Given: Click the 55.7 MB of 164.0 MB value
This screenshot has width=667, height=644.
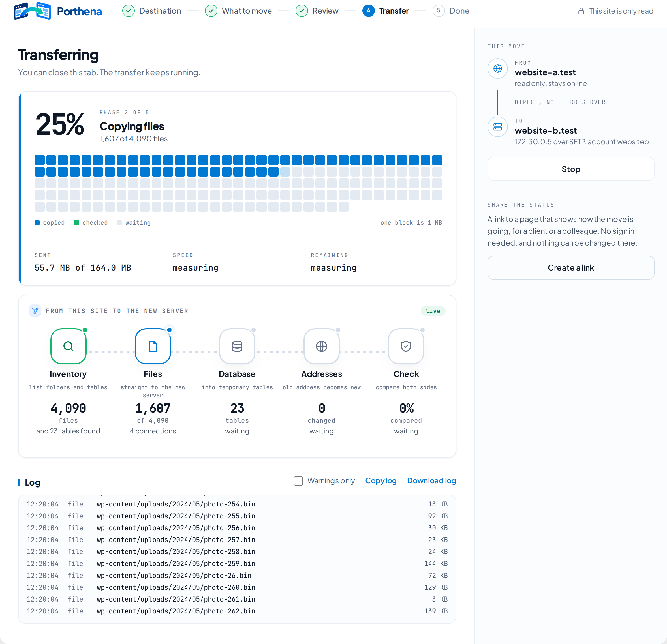Looking at the screenshot, I should 83,268.
